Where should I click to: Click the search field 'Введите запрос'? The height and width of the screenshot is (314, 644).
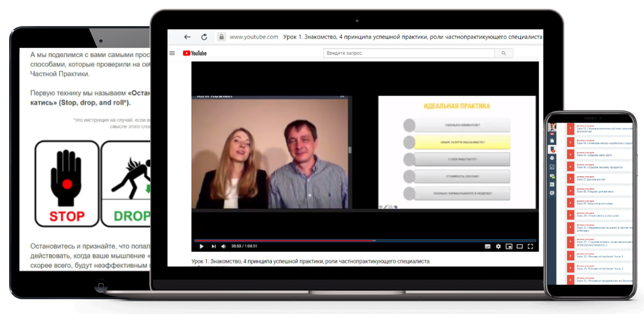coord(409,53)
